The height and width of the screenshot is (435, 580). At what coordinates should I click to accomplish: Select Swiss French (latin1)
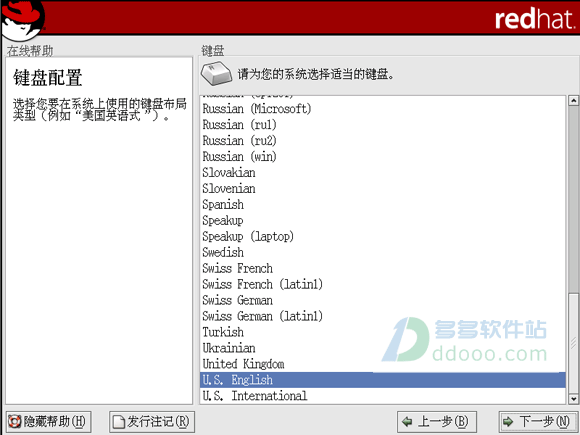(382, 284)
